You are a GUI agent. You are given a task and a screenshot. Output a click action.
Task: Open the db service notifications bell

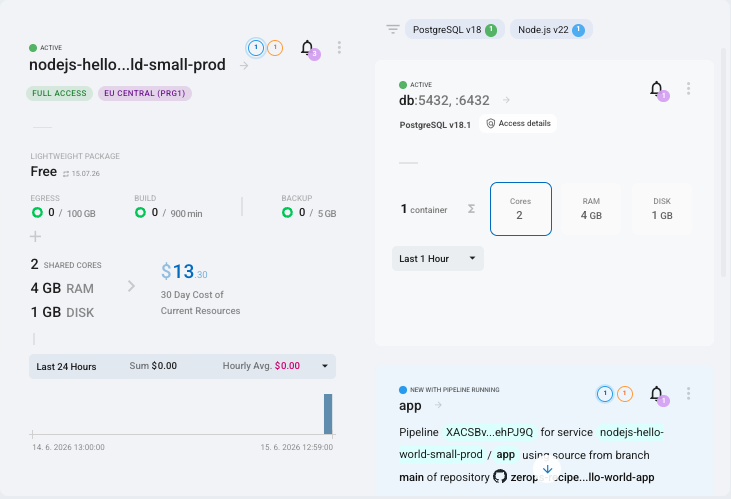coord(657,89)
